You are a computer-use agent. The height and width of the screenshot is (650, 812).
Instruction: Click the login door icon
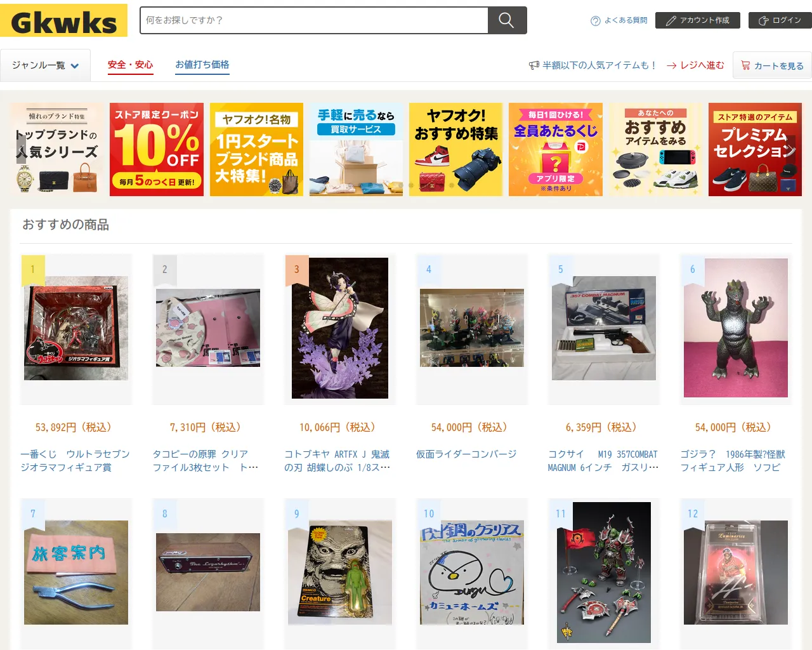click(763, 21)
